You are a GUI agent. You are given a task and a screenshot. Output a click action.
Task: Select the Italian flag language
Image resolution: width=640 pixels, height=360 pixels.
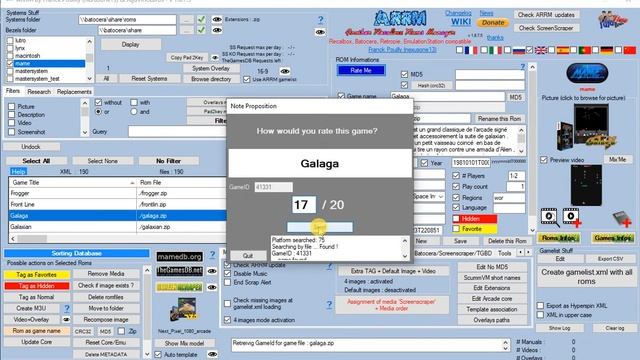coord(495,50)
